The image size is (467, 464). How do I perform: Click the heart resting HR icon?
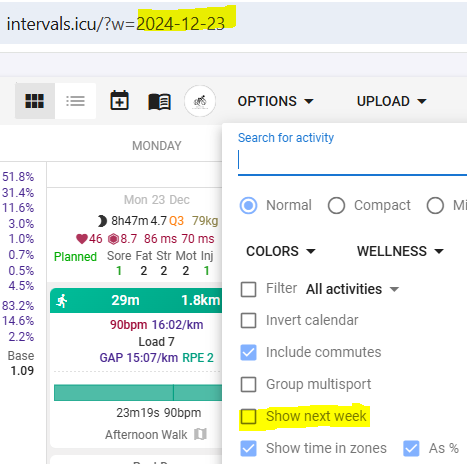point(82,239)
